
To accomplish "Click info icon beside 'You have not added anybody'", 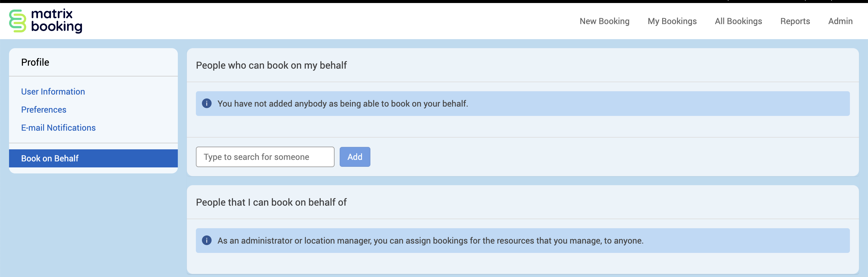I will [206, 103].
